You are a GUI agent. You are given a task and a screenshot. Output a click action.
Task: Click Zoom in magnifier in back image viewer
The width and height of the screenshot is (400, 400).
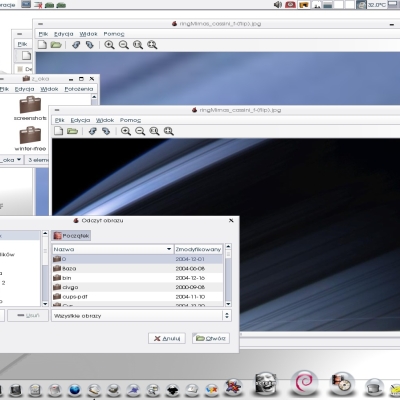tap(109, 45)
